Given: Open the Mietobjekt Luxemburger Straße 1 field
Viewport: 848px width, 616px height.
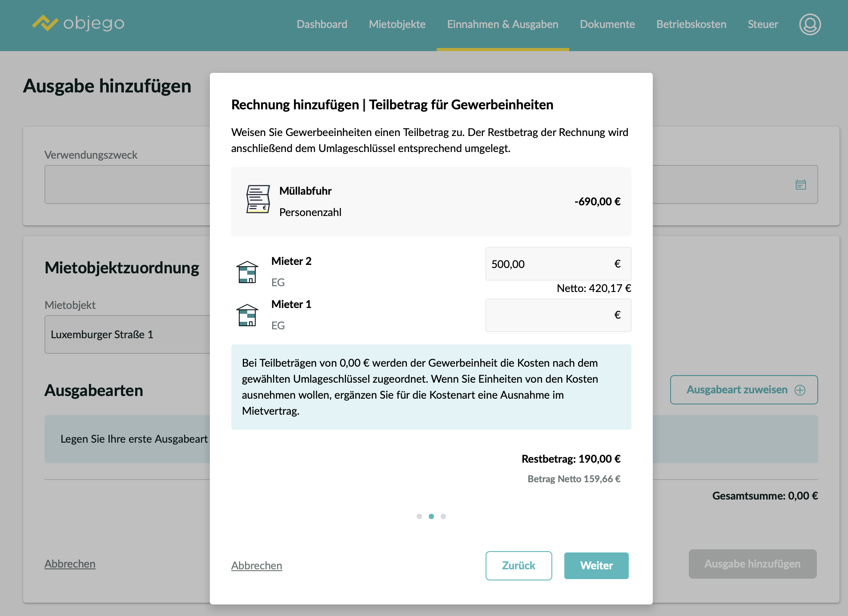Looking at the screenshot, I should pyautogui.click(x=127, y=335).
